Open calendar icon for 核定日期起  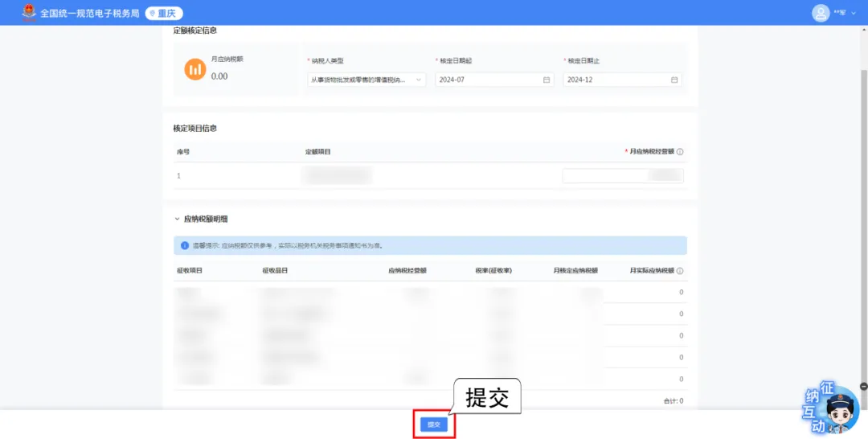(547, 80)
